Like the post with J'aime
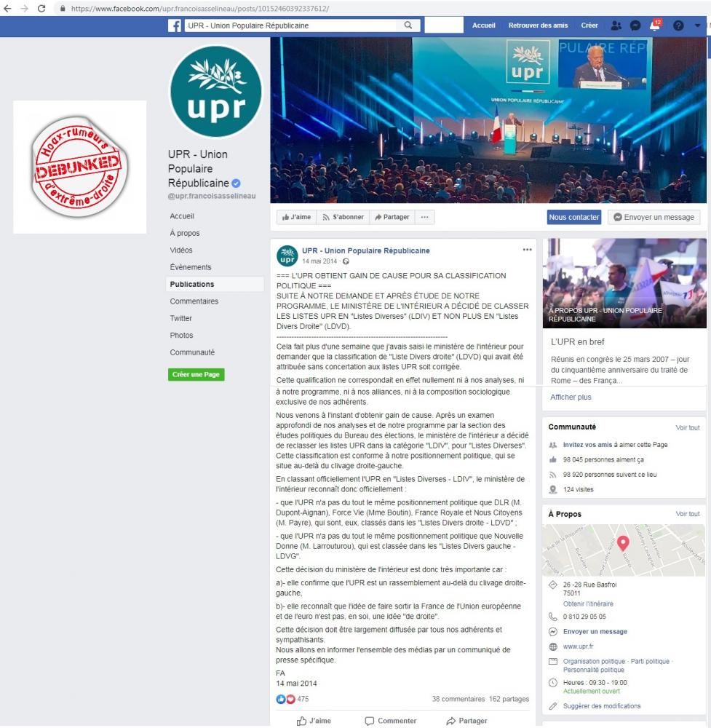The width and height of the screenshot is (711, 728). 314,721
